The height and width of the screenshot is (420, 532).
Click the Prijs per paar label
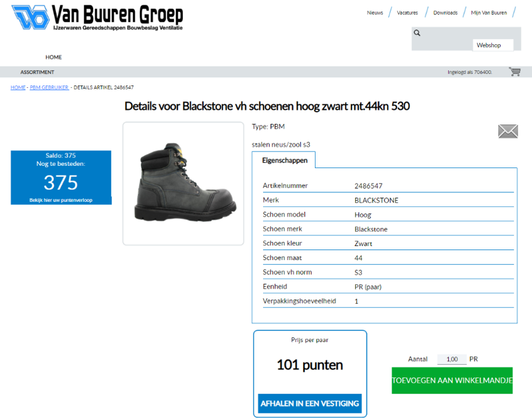(310, 340)
